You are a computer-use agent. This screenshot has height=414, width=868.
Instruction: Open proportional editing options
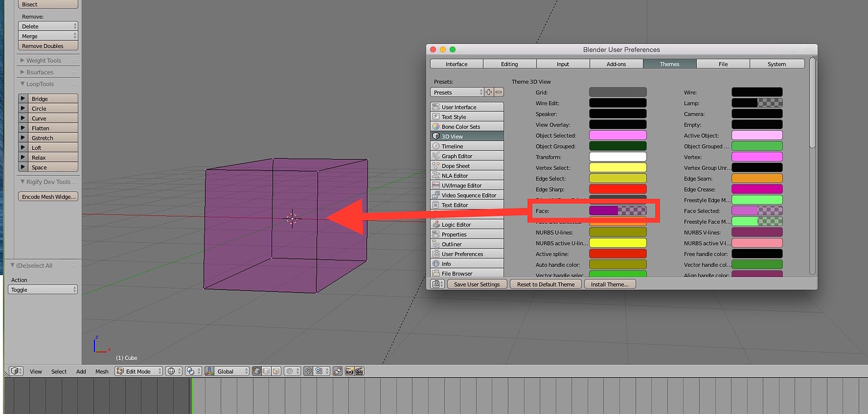292,371
